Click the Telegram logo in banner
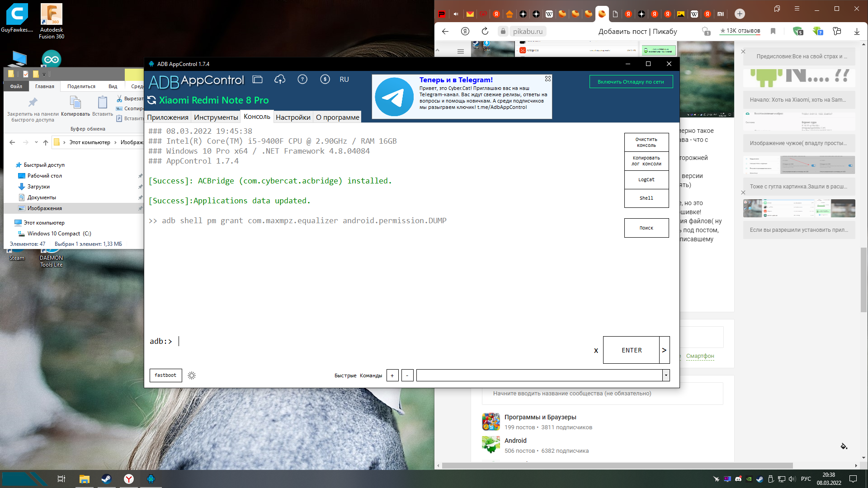This screenshot has width=868, height=488. coord(394,97)
